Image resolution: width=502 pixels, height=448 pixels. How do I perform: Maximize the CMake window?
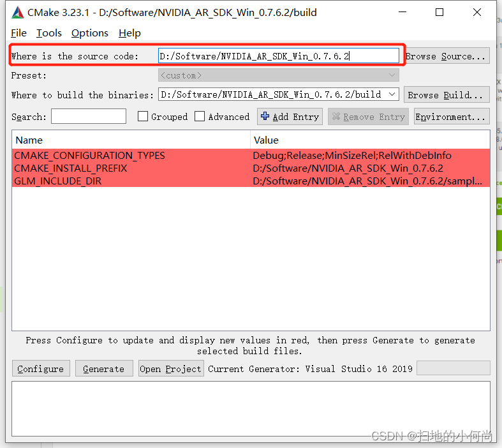coord(439,12)
